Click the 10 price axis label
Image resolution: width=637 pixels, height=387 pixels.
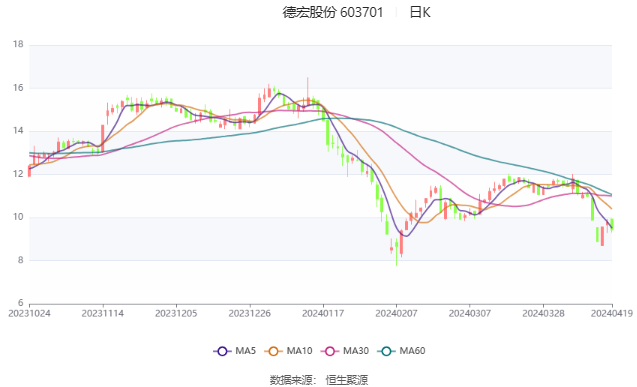(x=18, y=217)
